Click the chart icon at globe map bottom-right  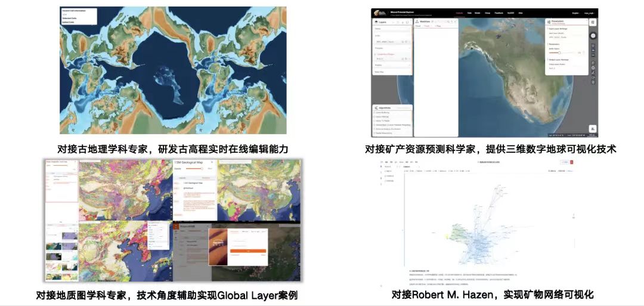pyautogui.click(x=593, y=128)
